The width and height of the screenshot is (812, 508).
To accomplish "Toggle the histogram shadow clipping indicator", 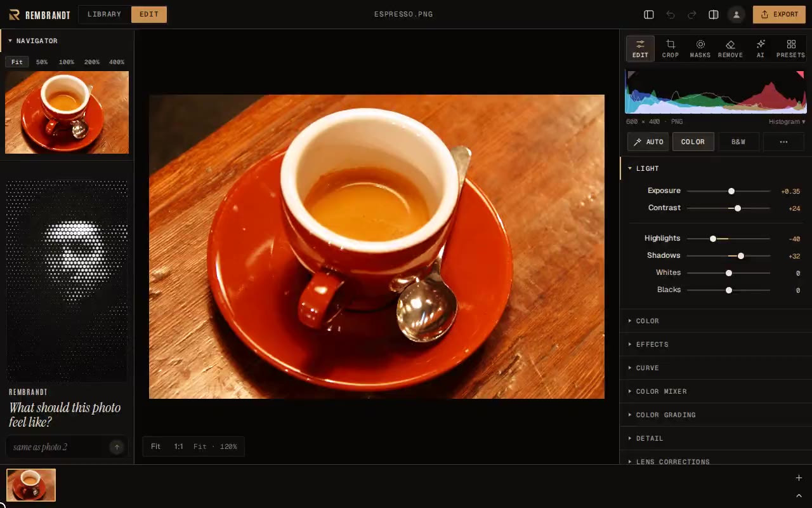I will pyautogui.click(x=631, y=75).
